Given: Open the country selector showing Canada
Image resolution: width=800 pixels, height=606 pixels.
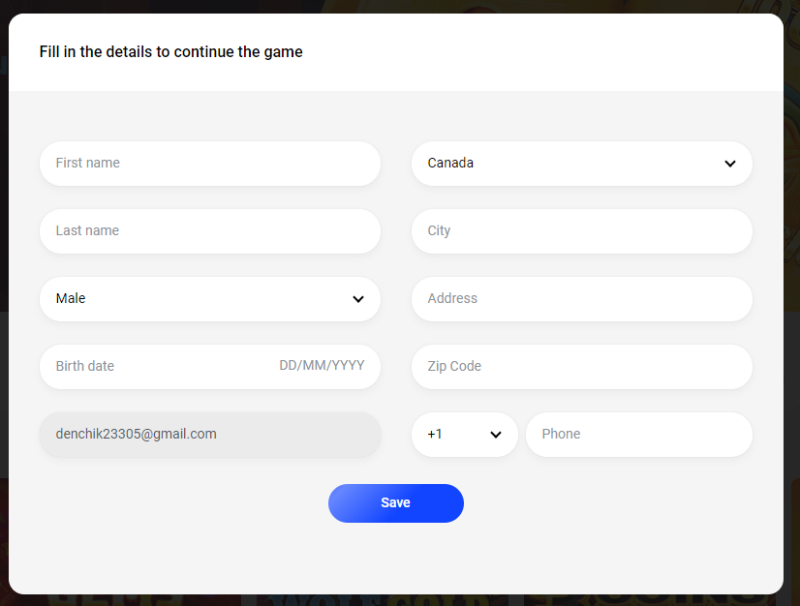Looking at the screenshot, I should pos(582,163).
